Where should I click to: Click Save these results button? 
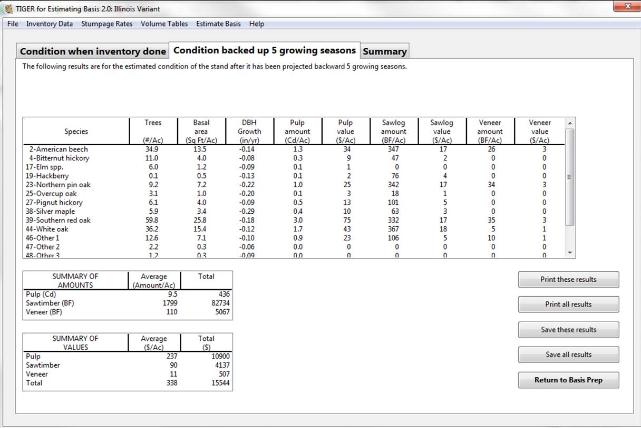pos(568,329)
